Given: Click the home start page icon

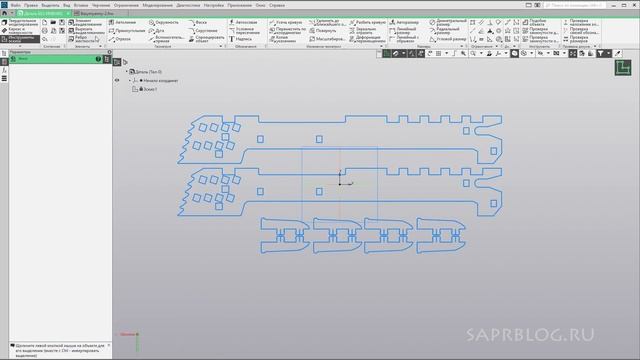Looking at the screenshot, I should (4, 13).
